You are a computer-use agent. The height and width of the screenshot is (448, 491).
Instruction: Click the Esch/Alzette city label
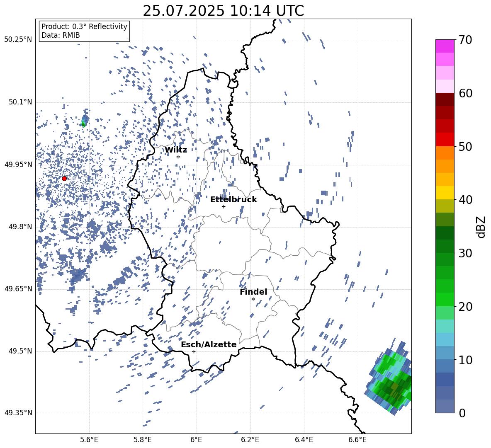[x=209, y=344]
